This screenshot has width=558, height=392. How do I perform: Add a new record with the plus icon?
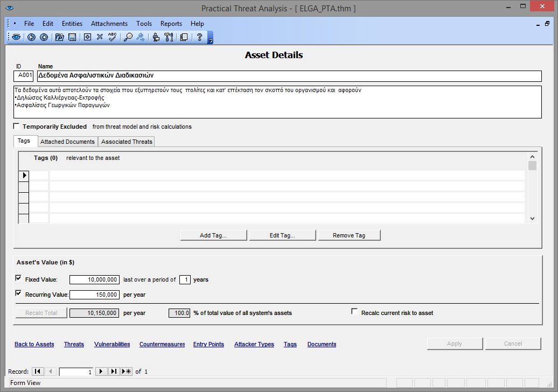(x=88, y=37)
